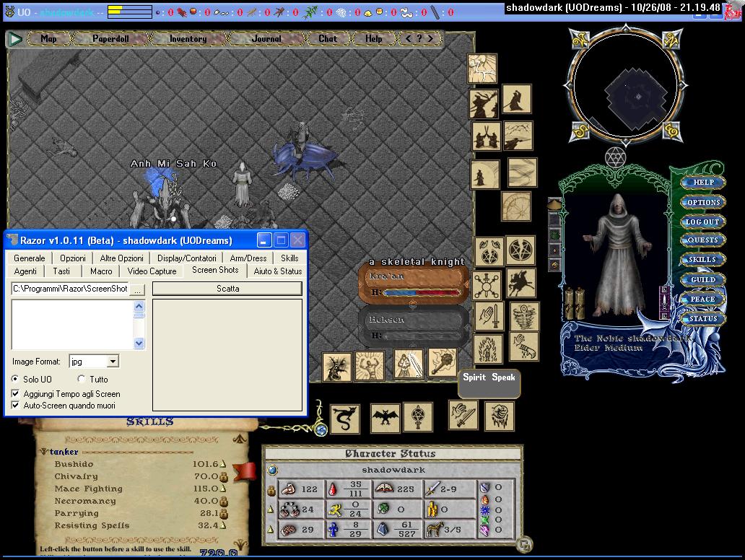This screenshot has width=745, height=560.
Task: Click the '< ? >' top menu button
Action: (419, 38)
